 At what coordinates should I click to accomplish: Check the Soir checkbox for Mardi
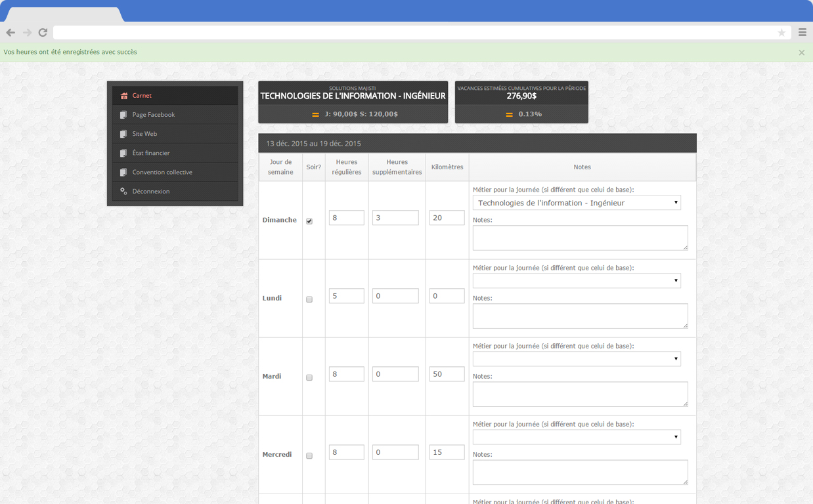(x=309, y=377)
